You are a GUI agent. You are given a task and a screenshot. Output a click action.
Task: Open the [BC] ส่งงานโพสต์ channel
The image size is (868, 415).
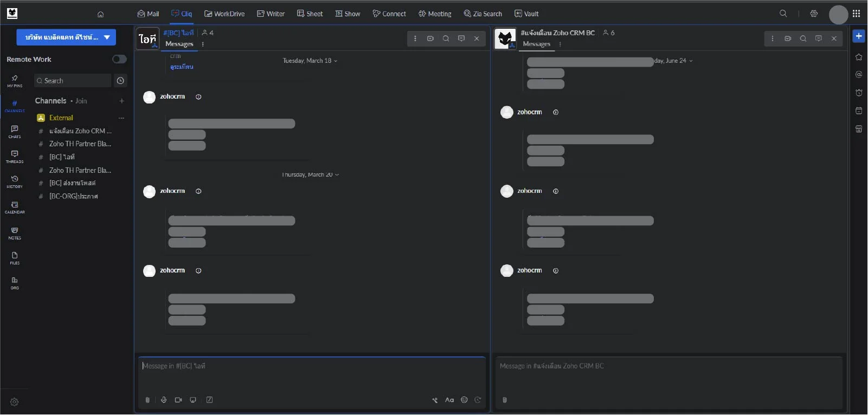pos(72,183)
